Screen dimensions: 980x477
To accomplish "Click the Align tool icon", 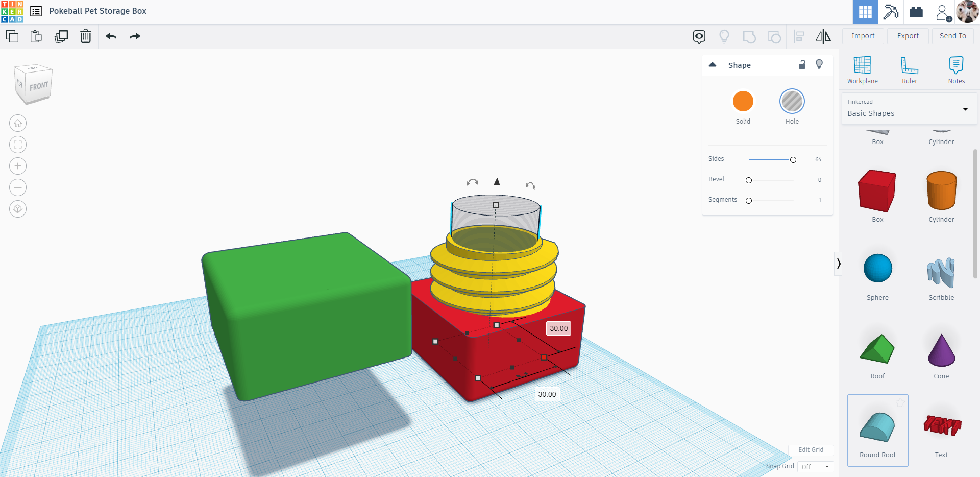I will pyautogui.click(x=799, y=37).
